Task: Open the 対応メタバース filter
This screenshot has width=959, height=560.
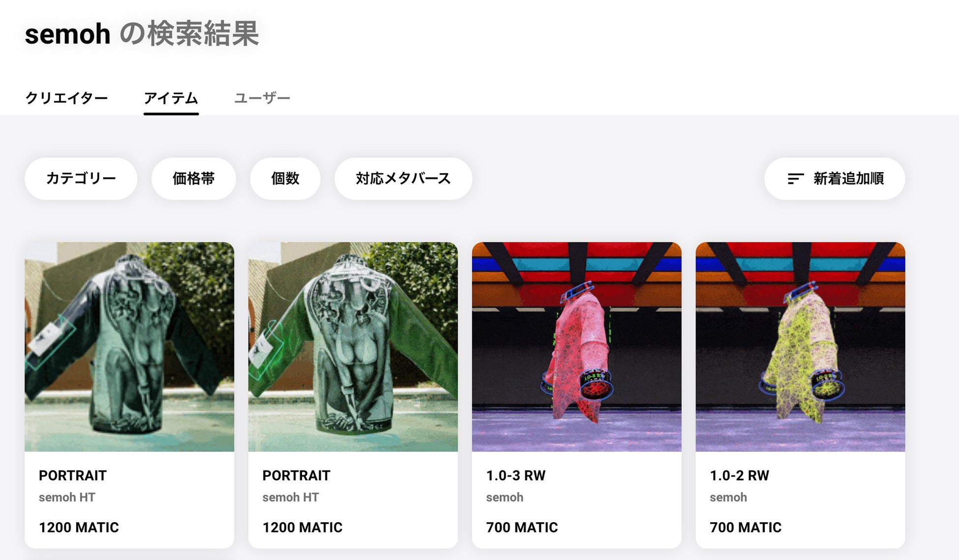Action: pos(403,178)
